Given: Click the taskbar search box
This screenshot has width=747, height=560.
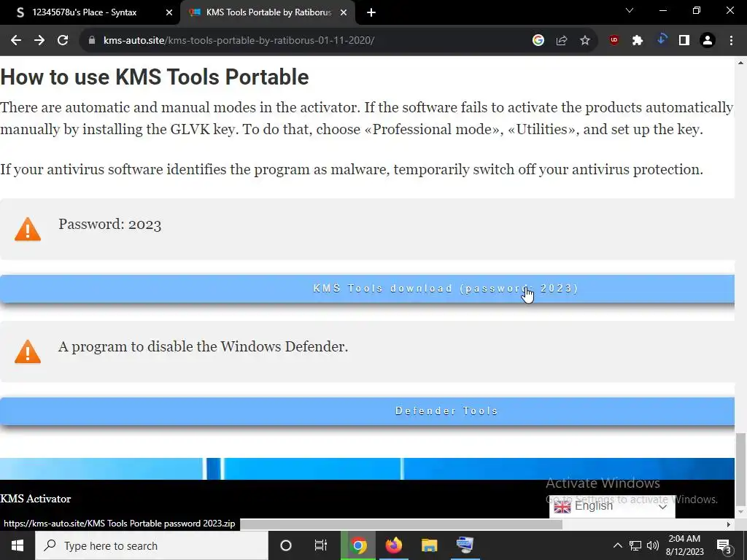Looking at the screenshot, I should pos(152,545).
